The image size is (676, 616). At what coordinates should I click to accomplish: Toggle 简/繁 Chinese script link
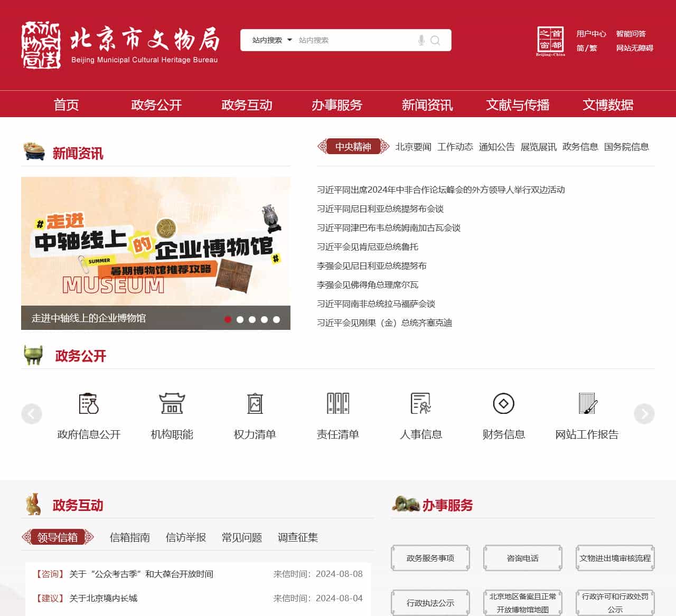[x=587, y=48]
